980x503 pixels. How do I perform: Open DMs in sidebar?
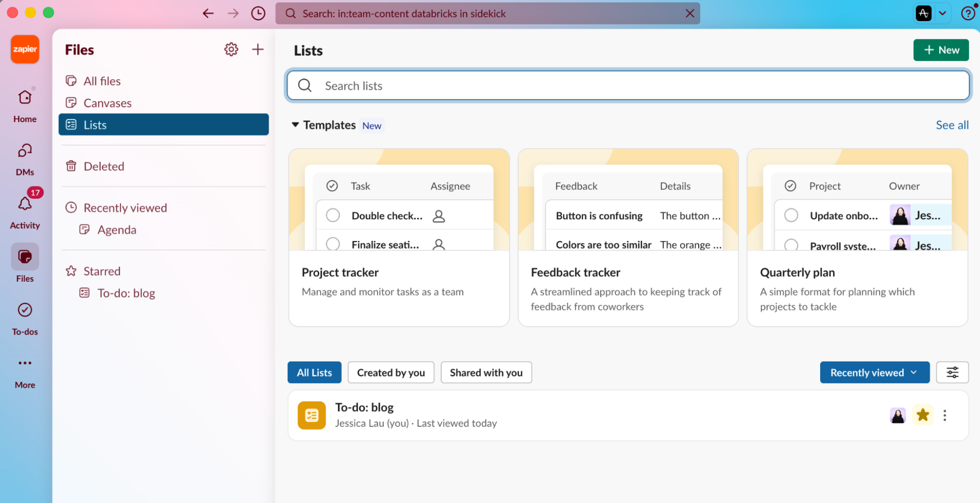tap(25, 159)
